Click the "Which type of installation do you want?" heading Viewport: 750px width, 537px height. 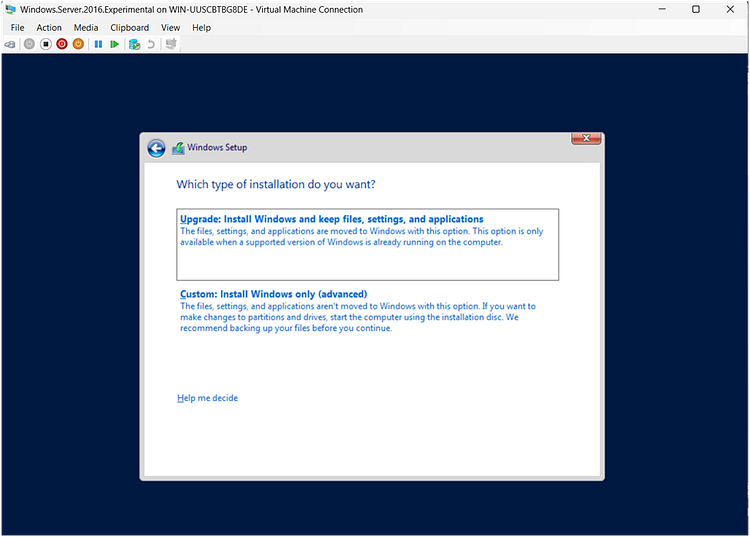(276, 185)
